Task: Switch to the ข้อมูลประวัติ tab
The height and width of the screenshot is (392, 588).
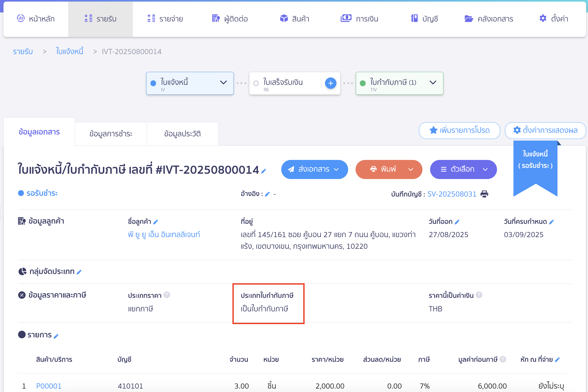Action: click(183, 134)
